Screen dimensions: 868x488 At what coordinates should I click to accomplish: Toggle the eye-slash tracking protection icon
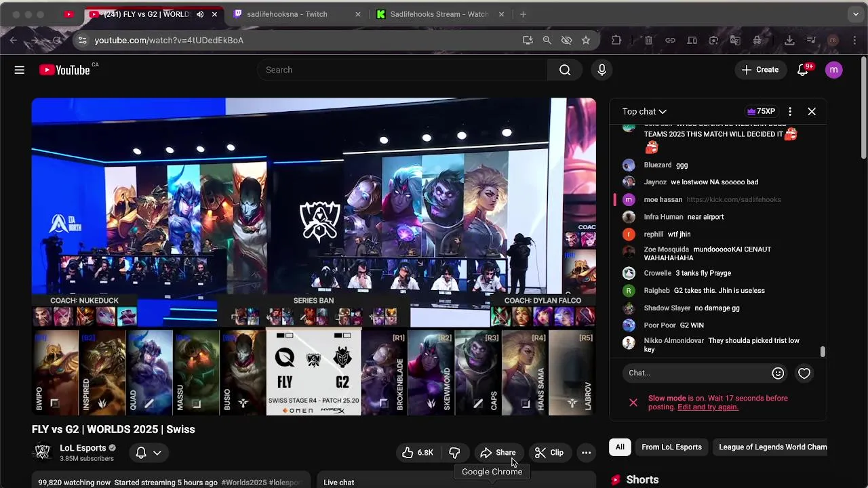[x=566, y=41]
